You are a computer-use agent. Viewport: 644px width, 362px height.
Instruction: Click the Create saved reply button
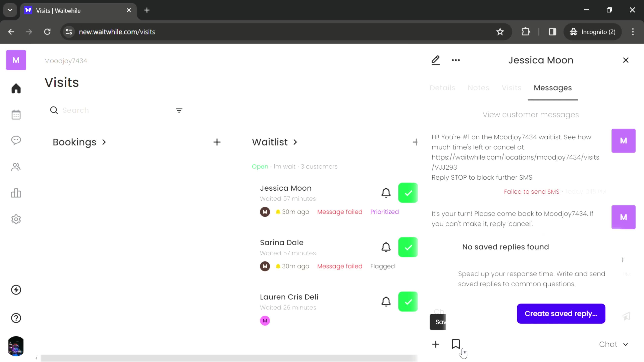coord(560,313)
